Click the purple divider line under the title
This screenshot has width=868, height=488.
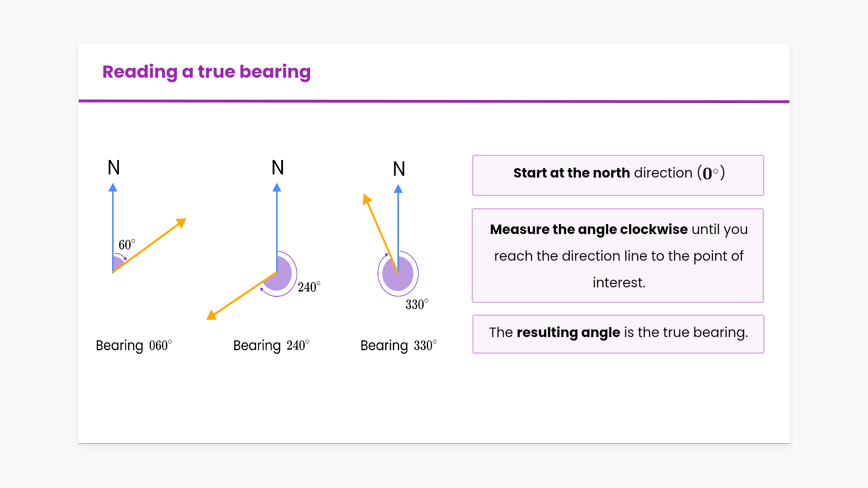[x=434, y=101]
